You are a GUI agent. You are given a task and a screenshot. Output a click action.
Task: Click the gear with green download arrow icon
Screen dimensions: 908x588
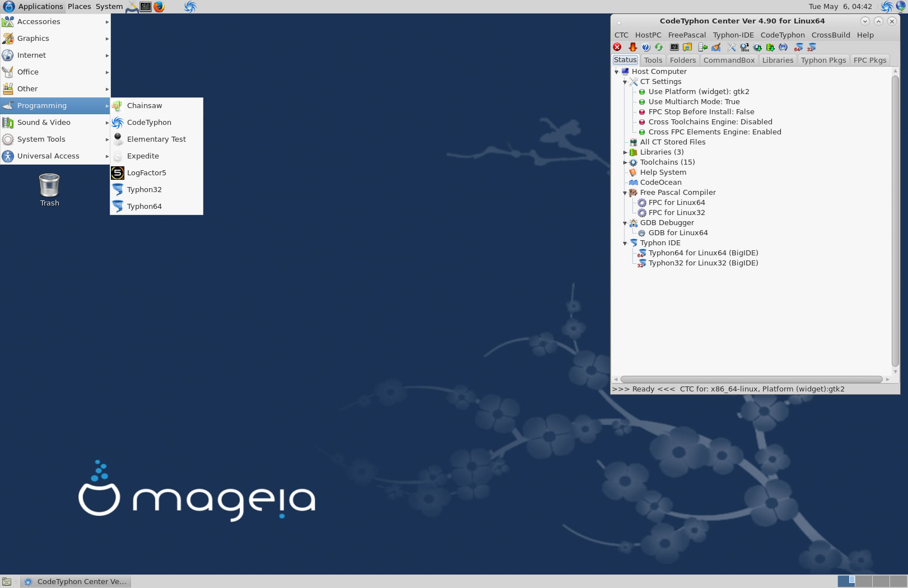point(757,47)
